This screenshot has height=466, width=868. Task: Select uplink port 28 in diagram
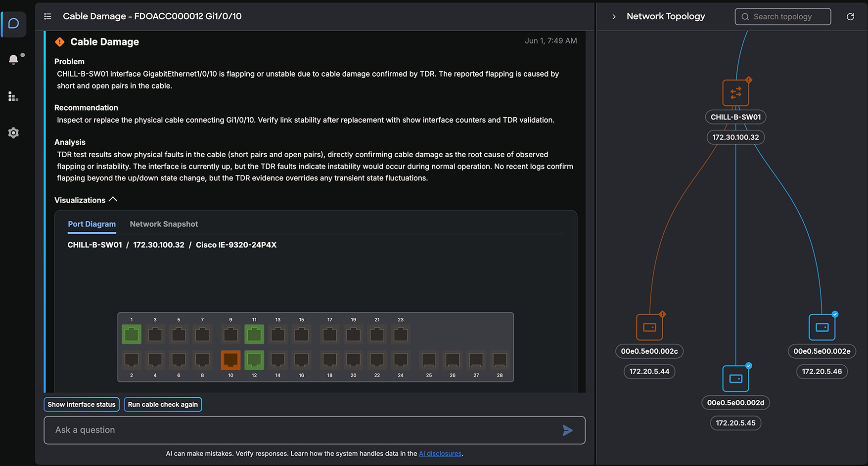tap(500, 360)
